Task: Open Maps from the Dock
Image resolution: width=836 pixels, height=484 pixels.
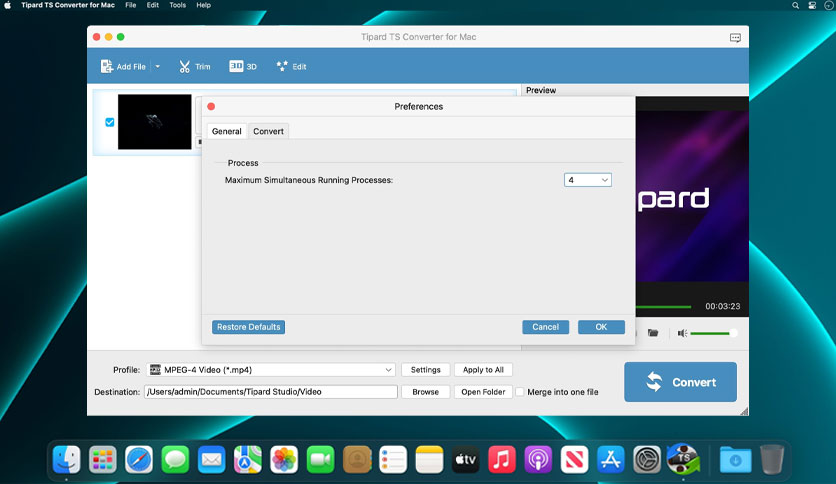Action: coord(248,459)
